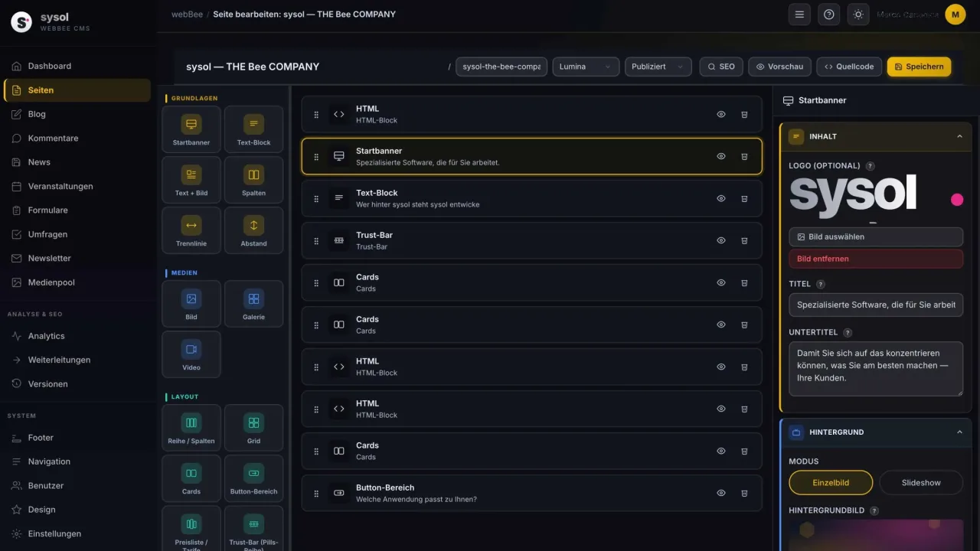Toggle visibility of the Trust-Bar row
This screenshot has width=980, height=551.
tap(720, 240)
